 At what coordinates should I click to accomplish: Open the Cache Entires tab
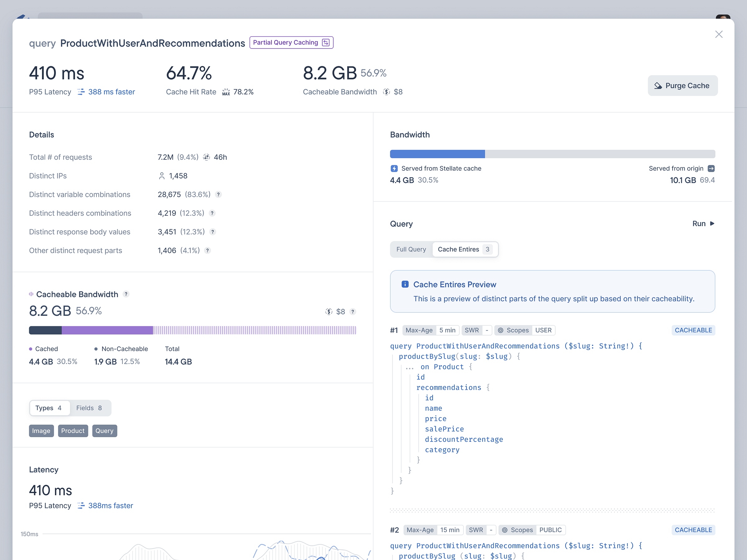click(458, 249)
